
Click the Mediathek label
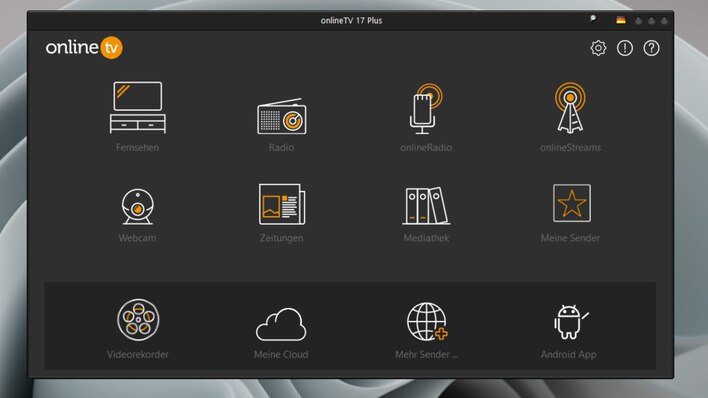coord(426,238)
